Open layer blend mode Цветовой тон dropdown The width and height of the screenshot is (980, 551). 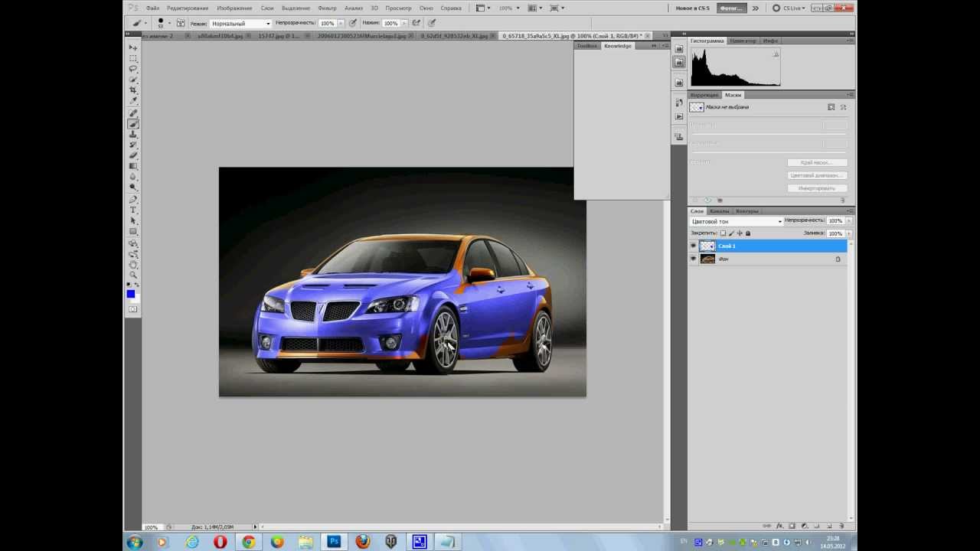click(x=736, y=221)
